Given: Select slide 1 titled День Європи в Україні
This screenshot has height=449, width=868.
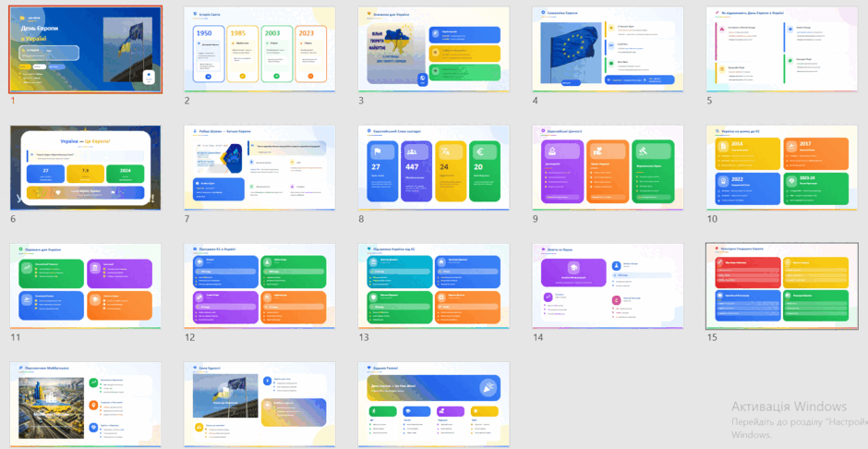Looking at the screenshot, I should pyautogui.click(x=85, y=49).
